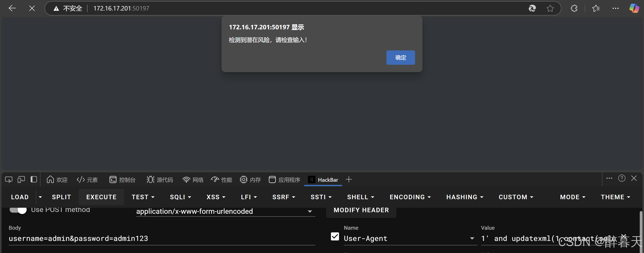Click the favorite star icon in address bar
The width and height of the screenshot is (644, 253).
550,8
